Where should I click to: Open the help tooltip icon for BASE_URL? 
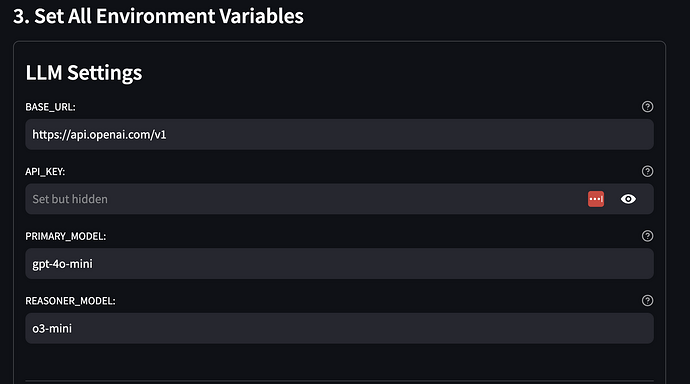647,106
